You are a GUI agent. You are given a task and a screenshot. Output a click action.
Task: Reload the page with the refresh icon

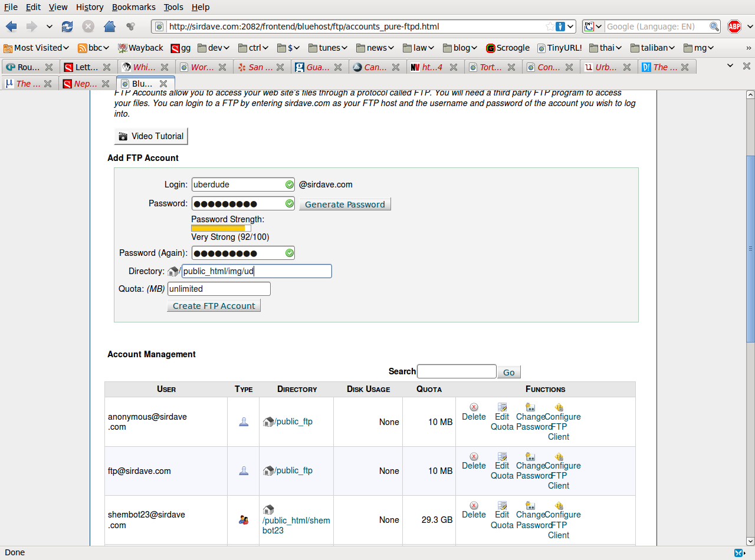tap(67, 27)
